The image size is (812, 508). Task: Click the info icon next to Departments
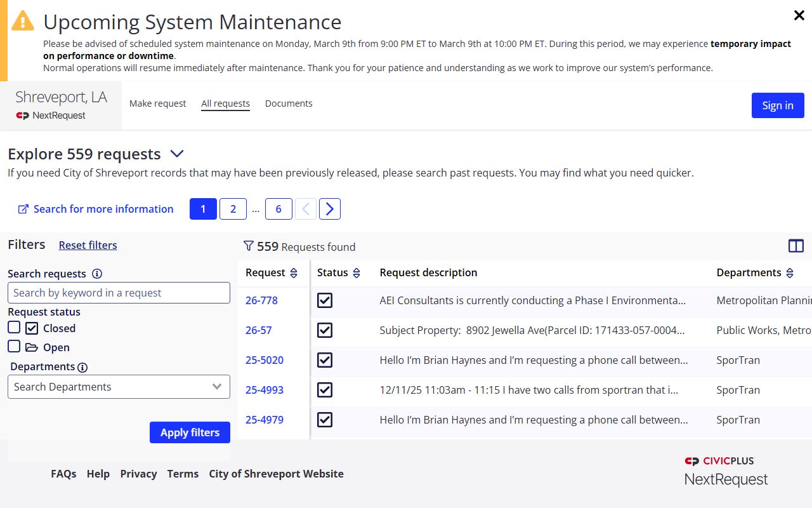point(82,367)
